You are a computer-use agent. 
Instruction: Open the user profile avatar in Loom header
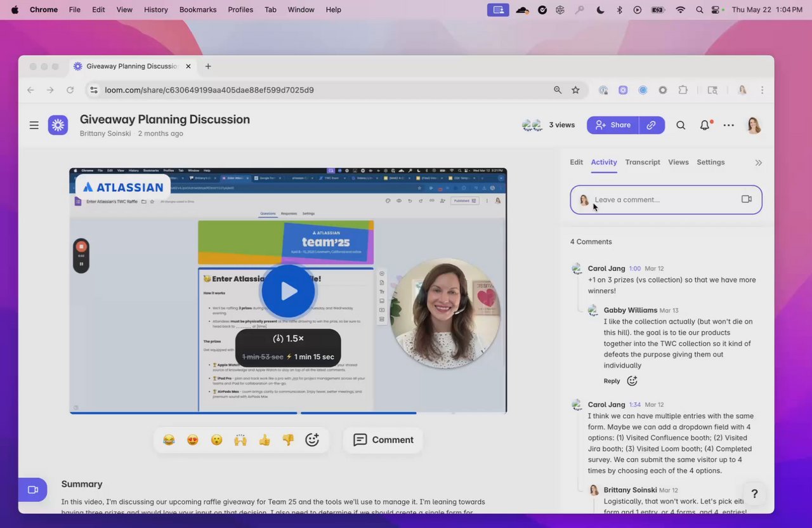click(x=754, y=125)
